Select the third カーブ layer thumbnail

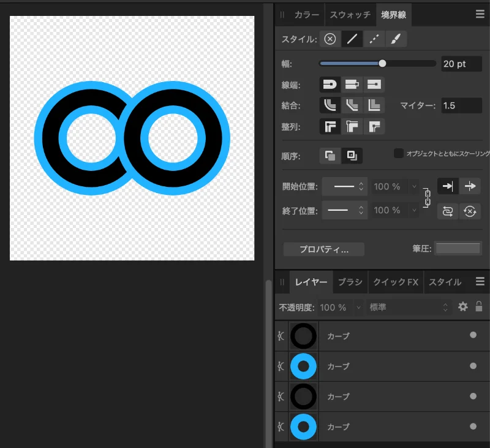(303, 397)
